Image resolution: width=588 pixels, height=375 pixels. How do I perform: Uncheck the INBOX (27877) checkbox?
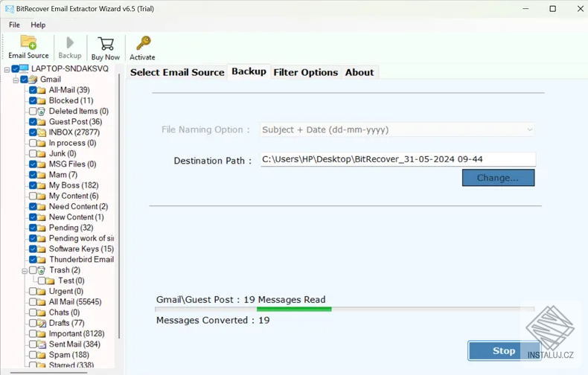click(x=33, y=132)
